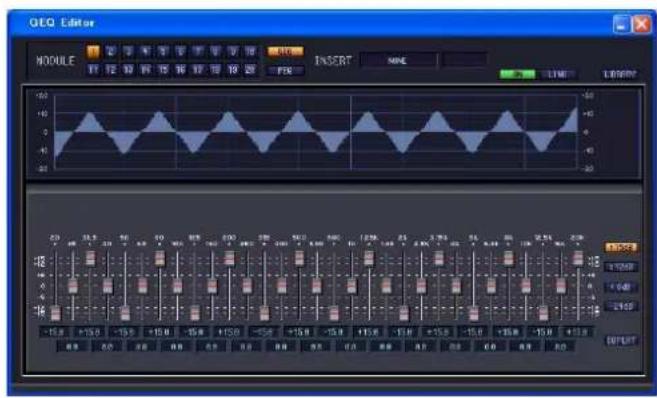
Task: Reset bands with Default button
Action: point(621,340)
